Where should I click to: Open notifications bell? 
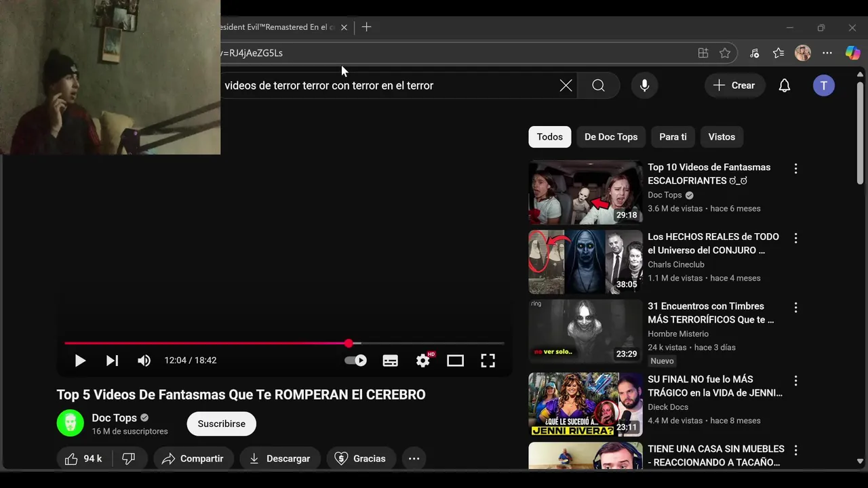(x=785, y=85)
